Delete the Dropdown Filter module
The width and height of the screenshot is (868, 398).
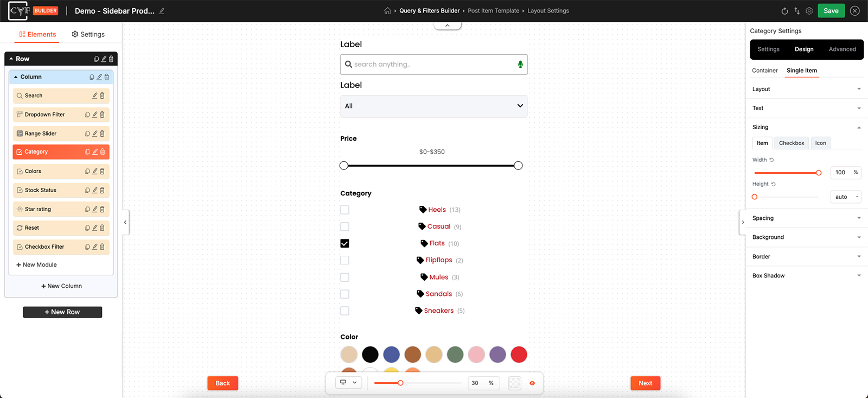pos(102,115)
